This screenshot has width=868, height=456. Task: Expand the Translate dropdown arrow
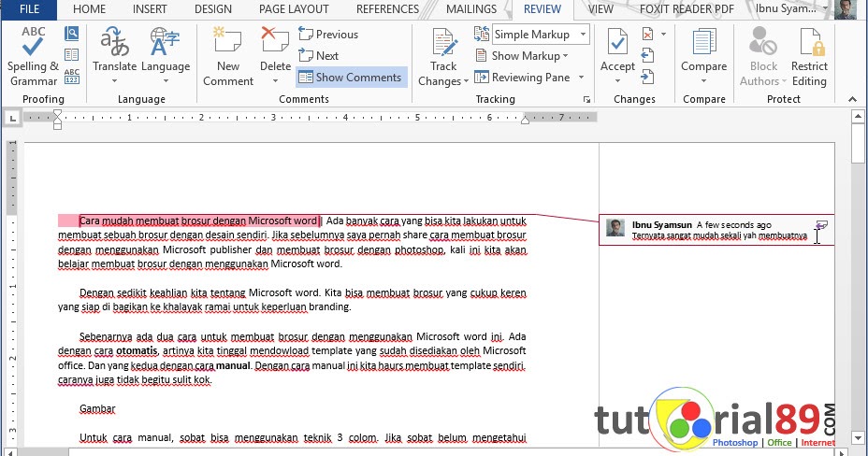(x=115, y=81)
